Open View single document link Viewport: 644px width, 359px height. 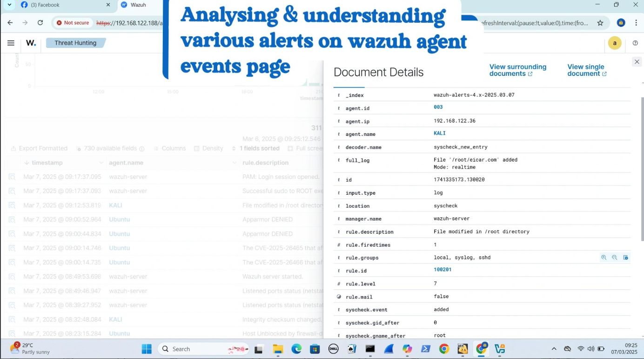pos(587,70)
